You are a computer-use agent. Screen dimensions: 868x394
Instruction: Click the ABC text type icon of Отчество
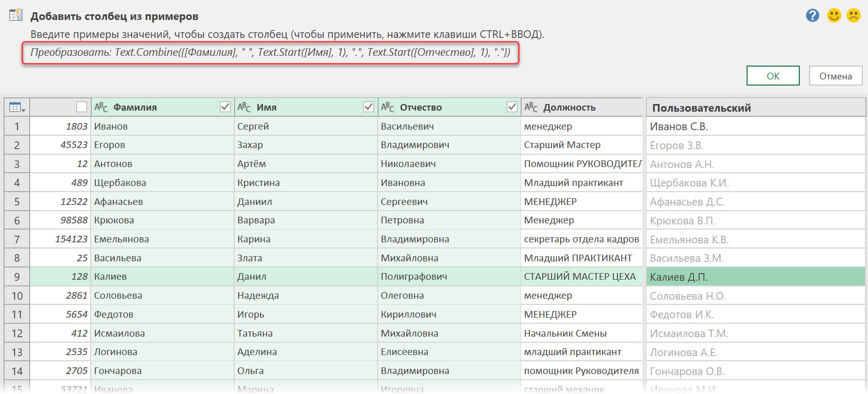pos(387,107)
